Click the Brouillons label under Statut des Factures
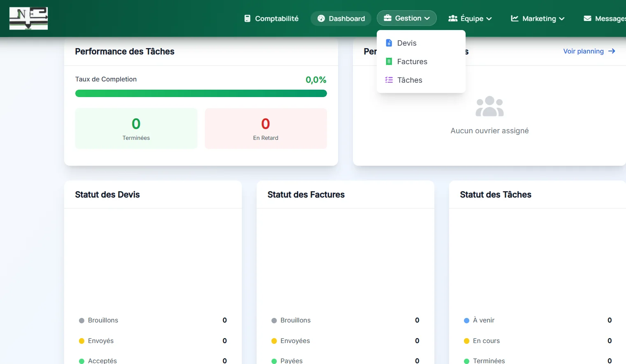 (x=295, y=320)
